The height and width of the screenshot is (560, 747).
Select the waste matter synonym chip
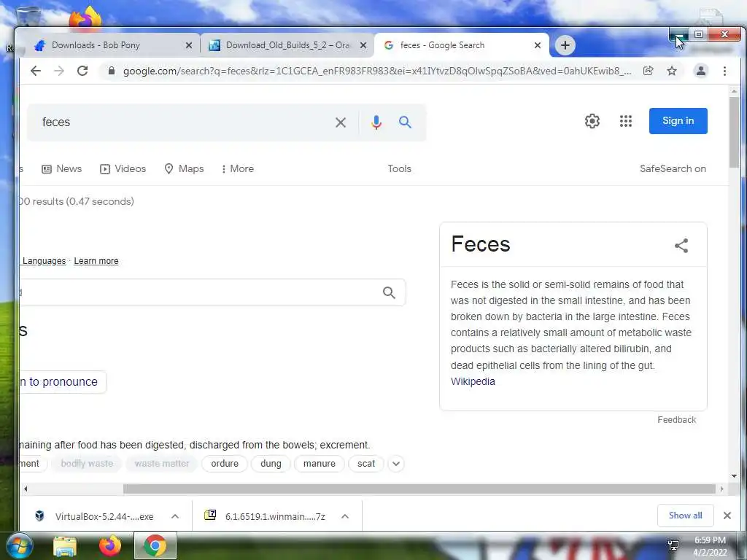point(161,463)
